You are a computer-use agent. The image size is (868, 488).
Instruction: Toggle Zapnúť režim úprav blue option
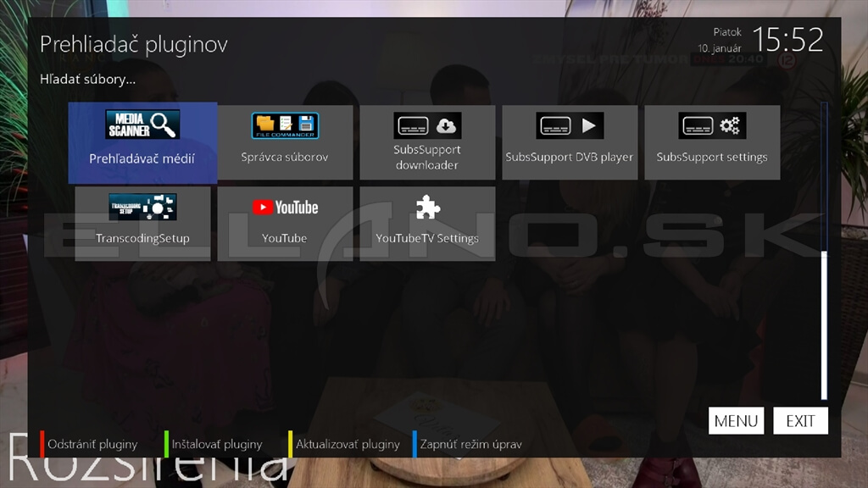tap(470, 444)
